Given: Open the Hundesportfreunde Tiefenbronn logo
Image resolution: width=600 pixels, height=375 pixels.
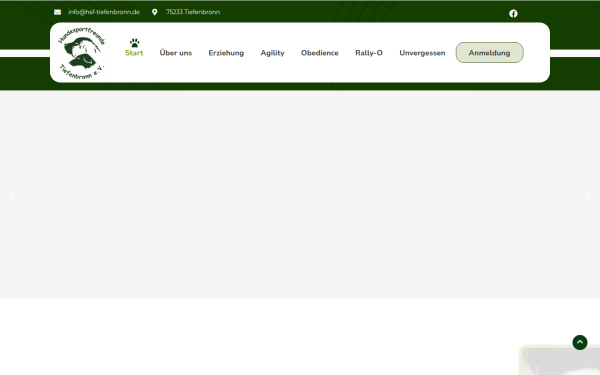Looking at the screenshot, I should pos(82,53).
